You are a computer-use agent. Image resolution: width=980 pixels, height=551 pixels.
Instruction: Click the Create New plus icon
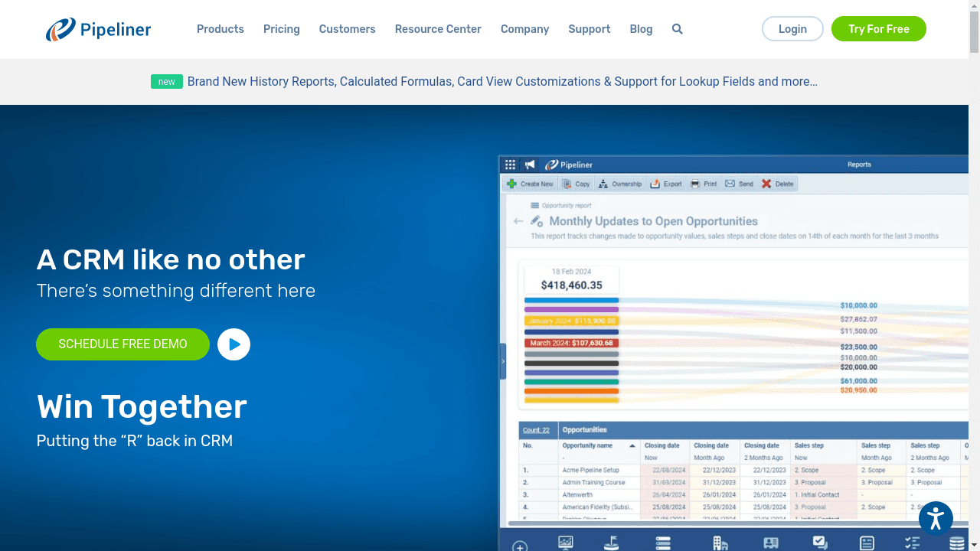[x=512, y=184]
